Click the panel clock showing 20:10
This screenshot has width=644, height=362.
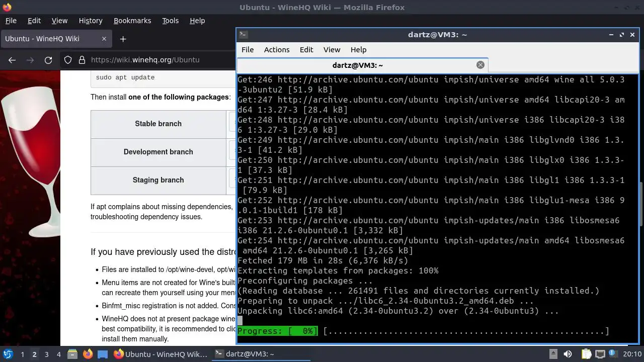tap(631, 354)
